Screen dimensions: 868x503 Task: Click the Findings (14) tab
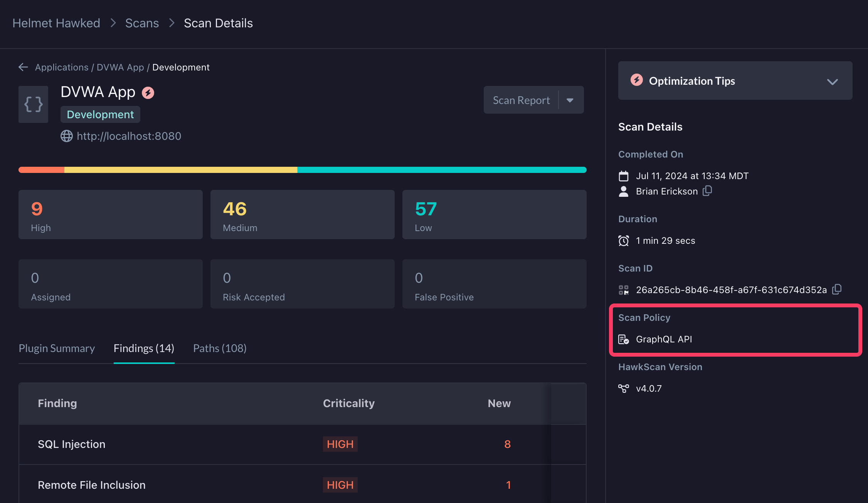pyautogui.click(x=143, y=347)
